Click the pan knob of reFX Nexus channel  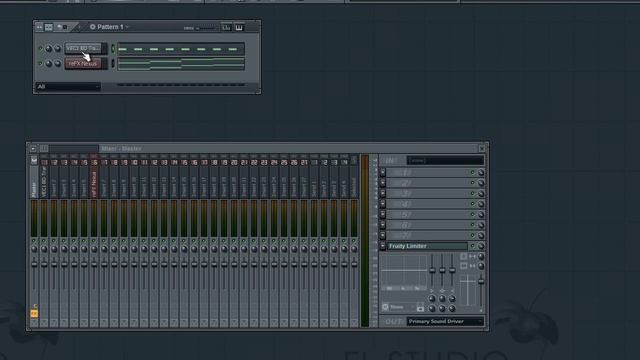pyautogui.click(x=49, y=64)
